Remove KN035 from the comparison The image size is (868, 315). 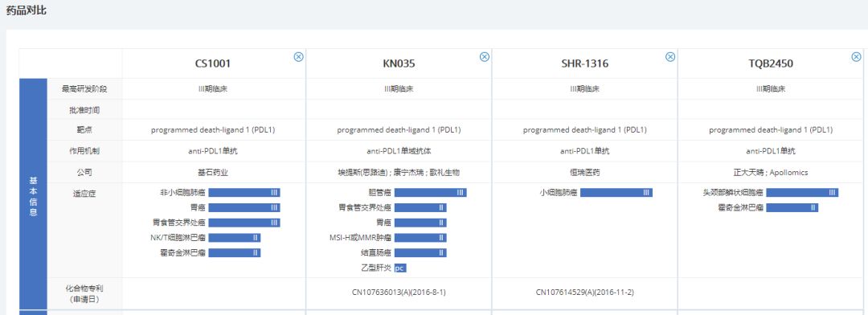coord(485,56)
